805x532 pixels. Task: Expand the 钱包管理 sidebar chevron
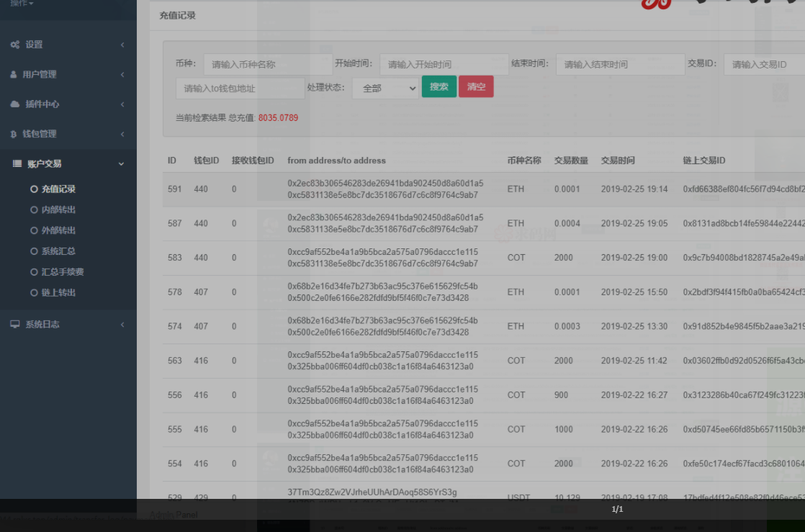tap(122, 134)
